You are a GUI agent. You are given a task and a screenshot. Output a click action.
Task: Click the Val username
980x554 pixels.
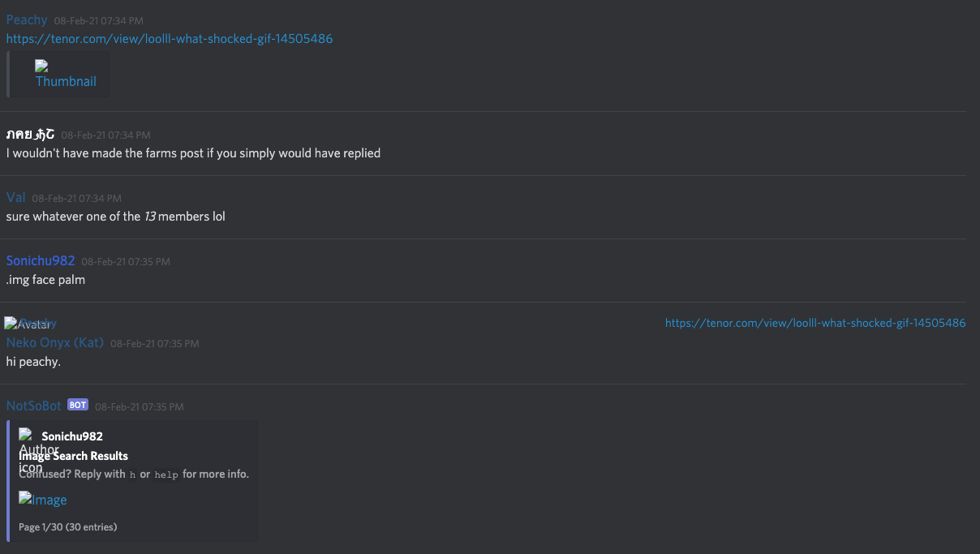[x=16, y=197]
